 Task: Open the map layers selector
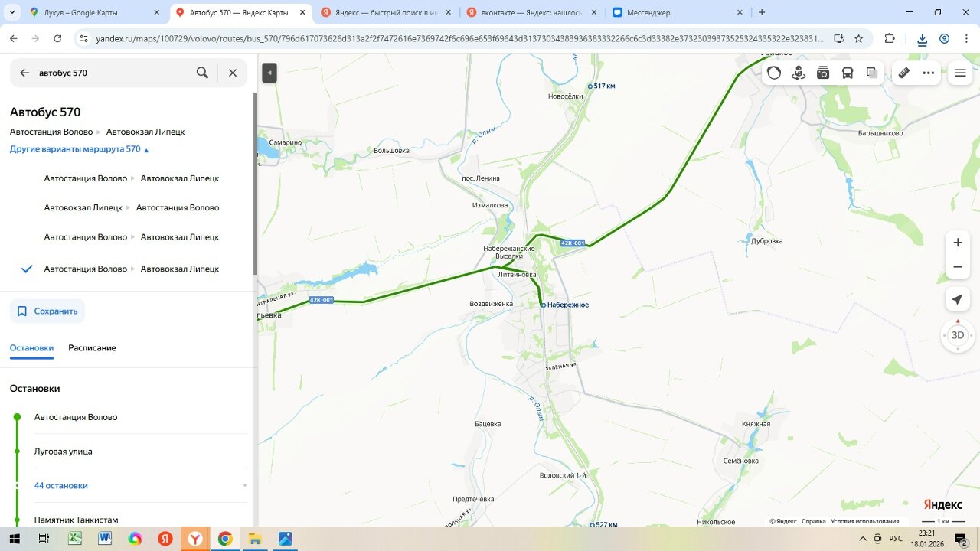tap(871, 73)
